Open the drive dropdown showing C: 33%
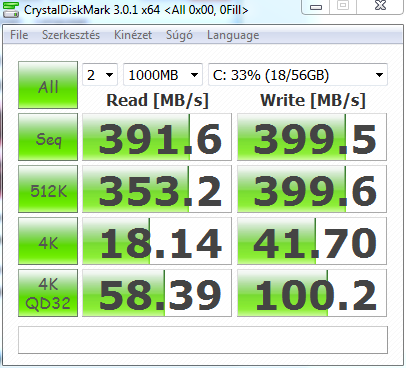 coord(298,75)
